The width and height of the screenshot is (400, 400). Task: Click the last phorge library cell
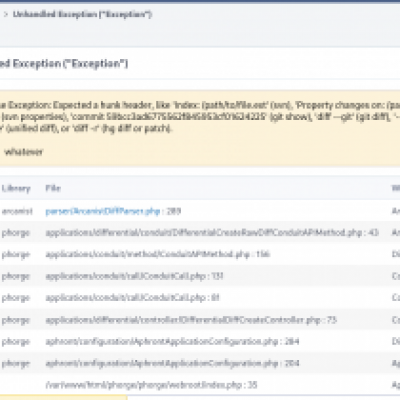(x=16, y=364)
